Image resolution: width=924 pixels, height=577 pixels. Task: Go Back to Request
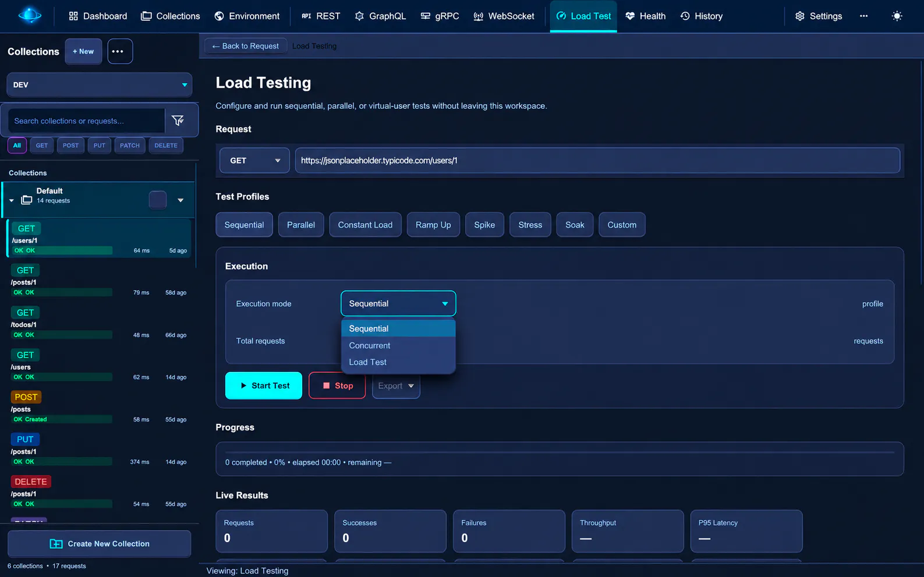tap(245, 46)
